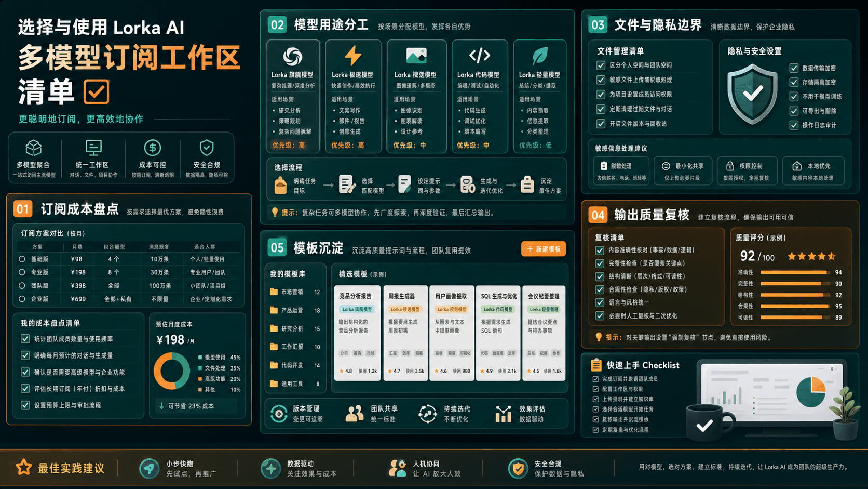
Task: Click the 可读性 score bar
Action: click(795, 318)
